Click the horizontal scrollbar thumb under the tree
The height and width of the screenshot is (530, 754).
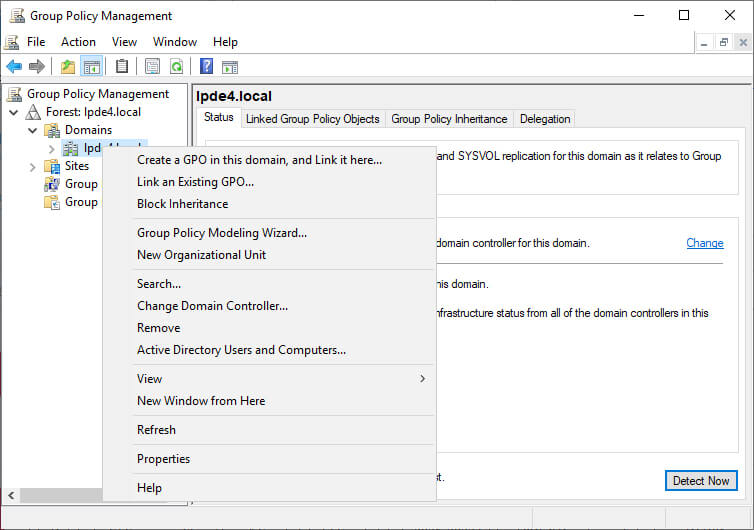pyautogui.click(x=61, y=495)
